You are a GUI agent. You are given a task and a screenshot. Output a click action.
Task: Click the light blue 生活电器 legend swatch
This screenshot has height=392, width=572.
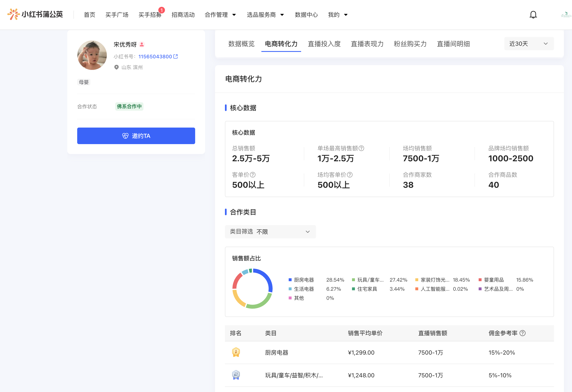click(290, 289)
